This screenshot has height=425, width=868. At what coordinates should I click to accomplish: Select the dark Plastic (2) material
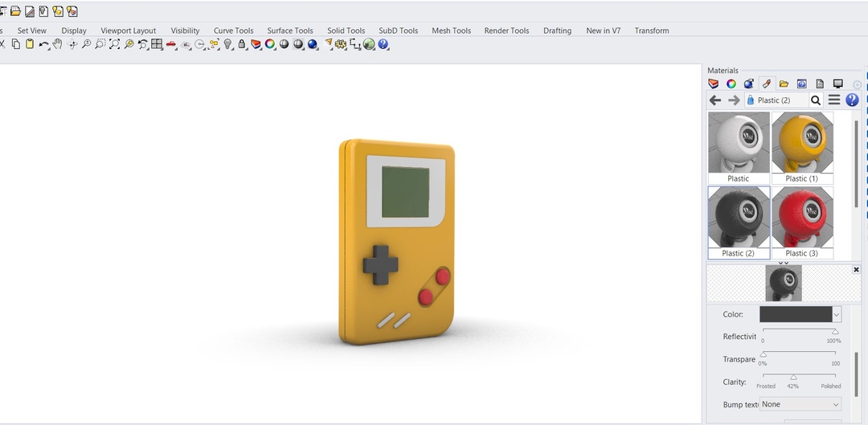pyautogui.click(x=739, y=223)
